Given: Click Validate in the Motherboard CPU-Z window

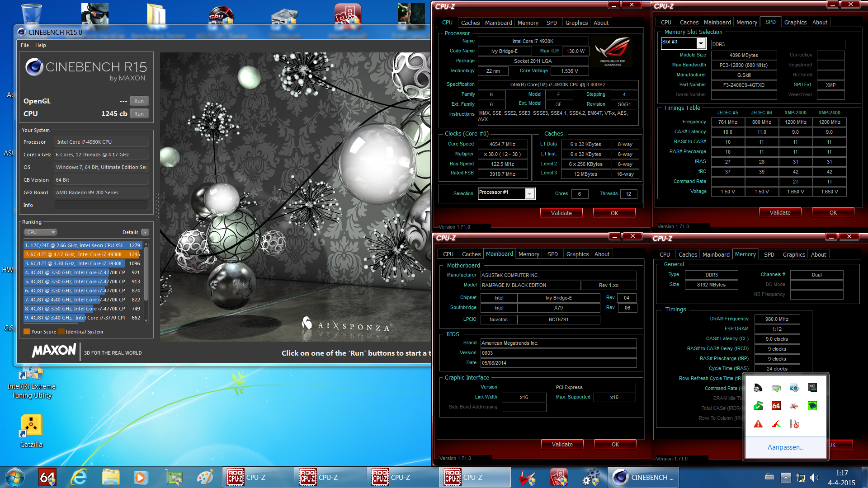Looking at the screenshot, I should (562, 444).
